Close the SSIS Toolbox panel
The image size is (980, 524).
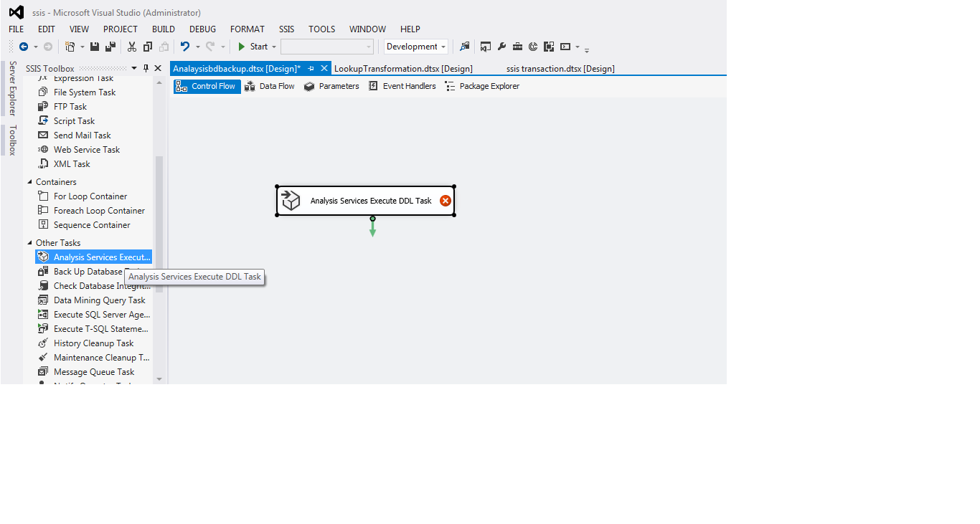[158, 69]
